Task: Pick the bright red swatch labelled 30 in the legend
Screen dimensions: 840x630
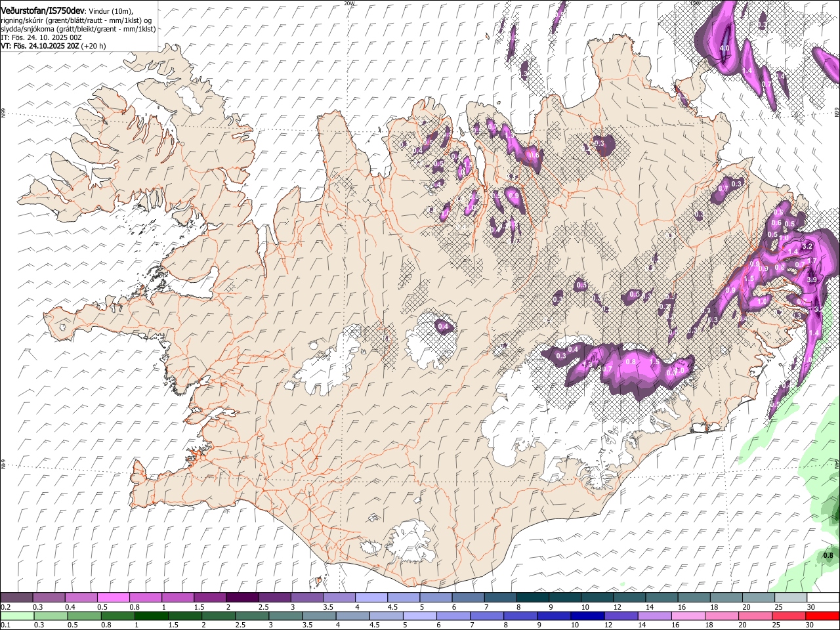Action: coord(823,616)
